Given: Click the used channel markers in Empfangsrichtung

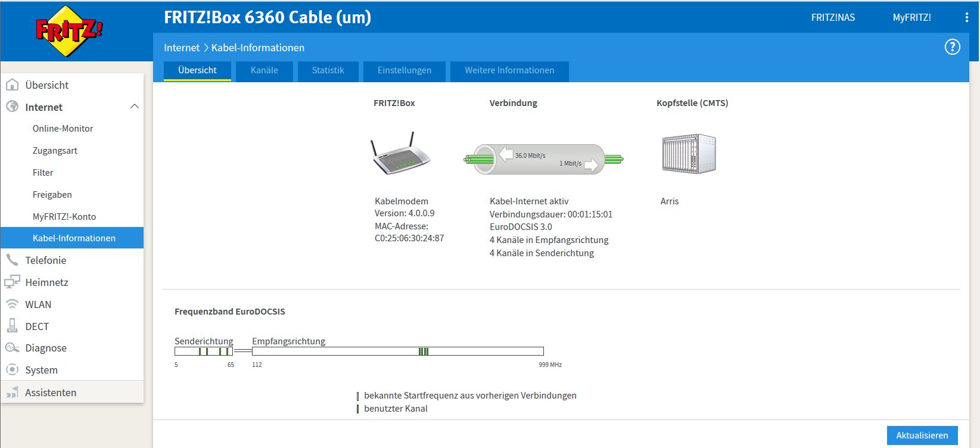Looking at the screenshot, I should 424,351.
